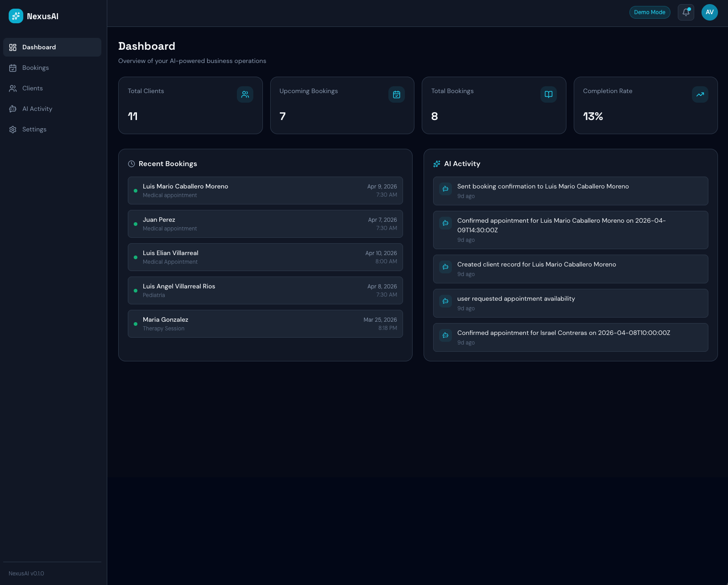Screen dimensions: 728x585
Task: Open Luis Mario Caballero Moreno booking
Action: point(265,191)
